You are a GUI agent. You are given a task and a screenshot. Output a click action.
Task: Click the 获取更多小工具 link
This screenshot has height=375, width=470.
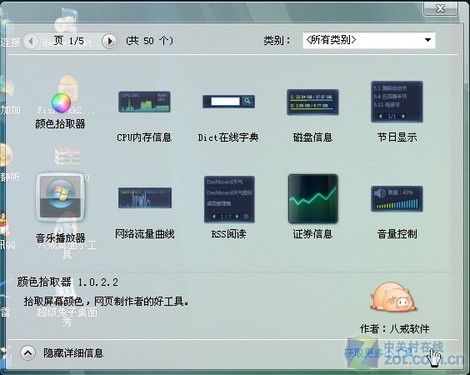click(378, 353)
